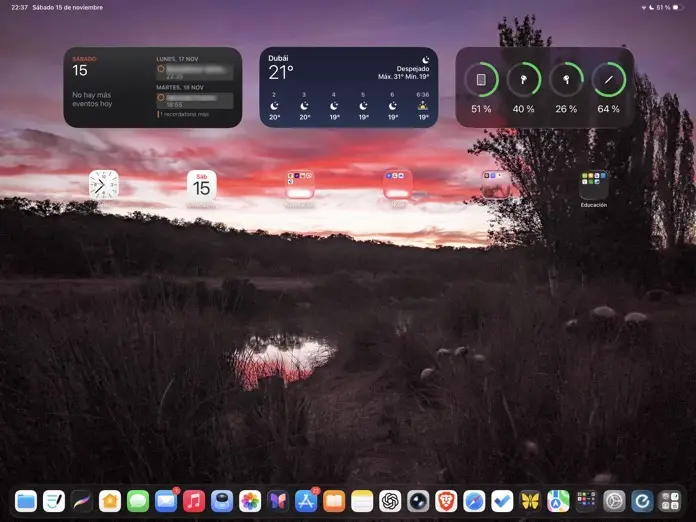The width and height of the screenshot is (696, 522).
Task: Open the Clock app on the home screen
Action: pyautogui.click(x=103, y=185)
